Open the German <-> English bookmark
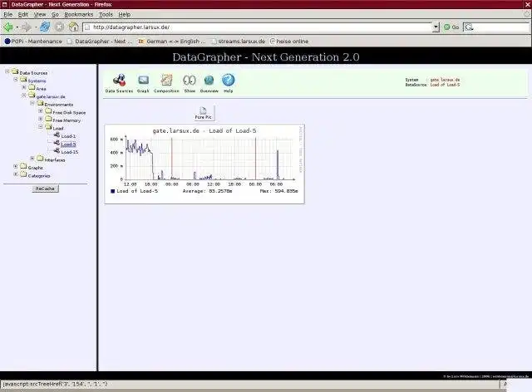Screen dimensions: 532x392 172,41
